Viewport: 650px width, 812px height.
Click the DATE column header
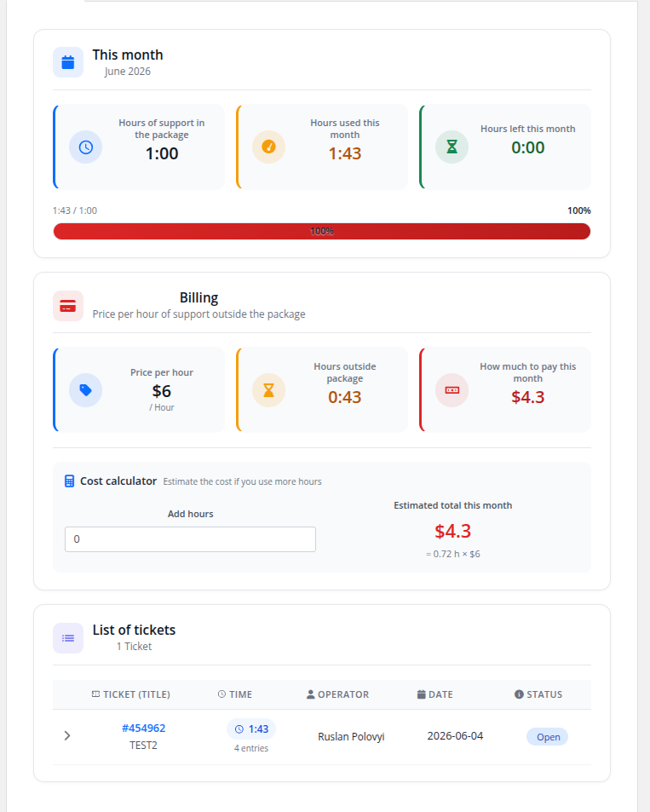[435, 694]
